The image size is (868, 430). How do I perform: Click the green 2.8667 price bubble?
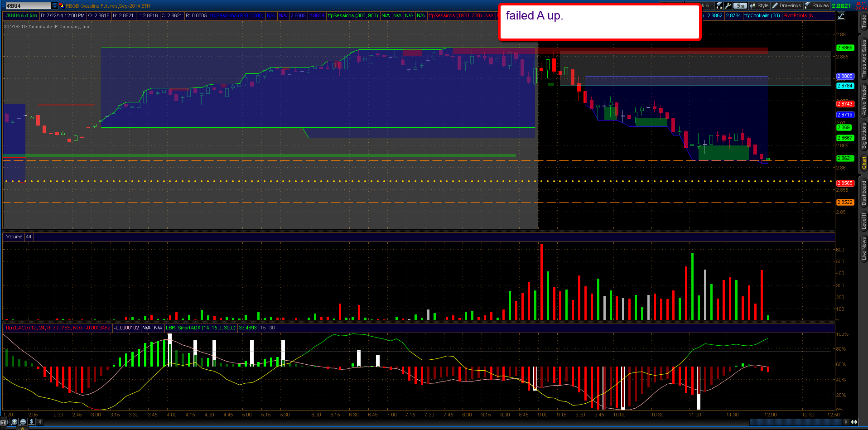(844, 138)
